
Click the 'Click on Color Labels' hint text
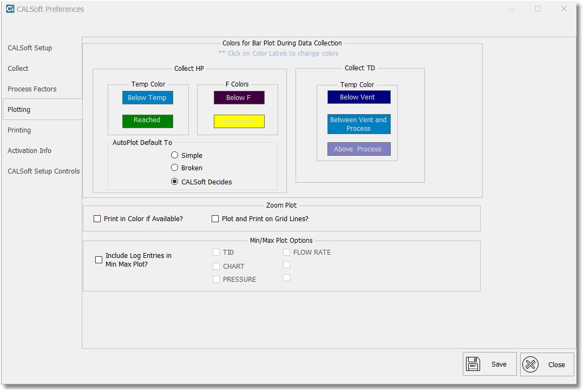[x=278, y=53]
